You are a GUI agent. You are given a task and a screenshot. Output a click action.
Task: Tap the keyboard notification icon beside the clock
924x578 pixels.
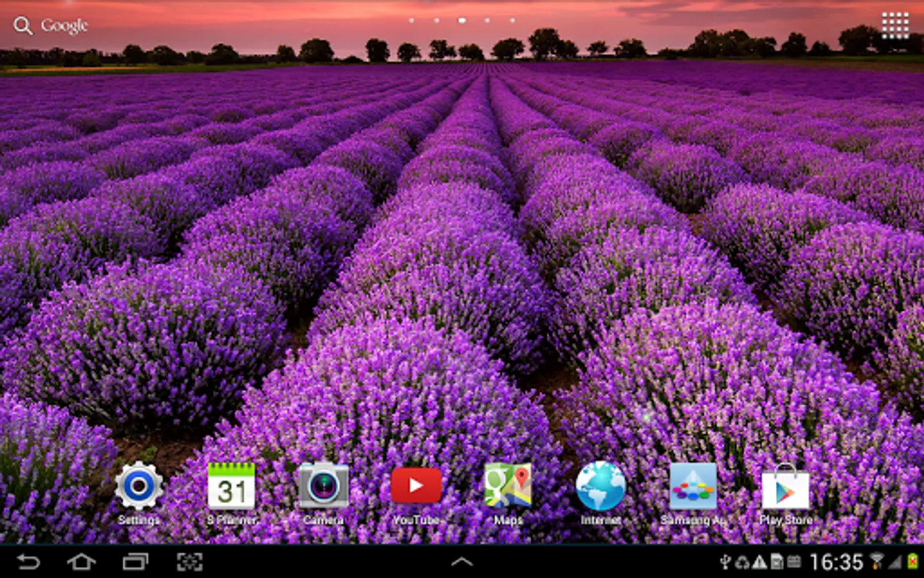click(x=794, y=563)
